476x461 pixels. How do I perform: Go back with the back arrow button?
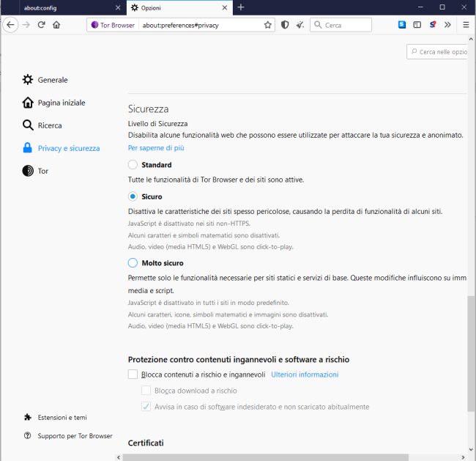[10, 25]
